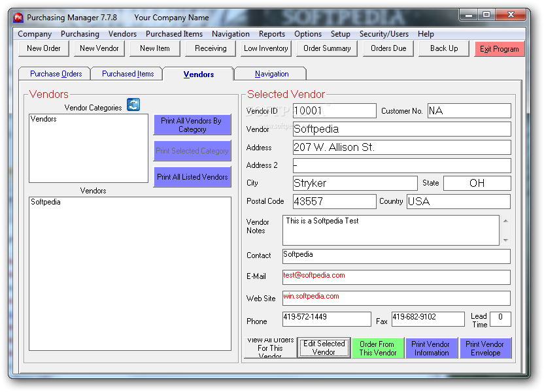This screenshot has width=544, height=392.
Task: Click the E-Mail field with test@softpedia.com
Action: (396, 277)
